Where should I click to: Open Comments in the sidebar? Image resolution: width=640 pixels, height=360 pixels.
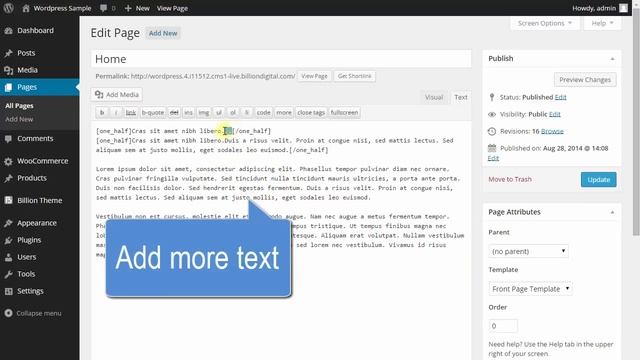pos(35,138)
